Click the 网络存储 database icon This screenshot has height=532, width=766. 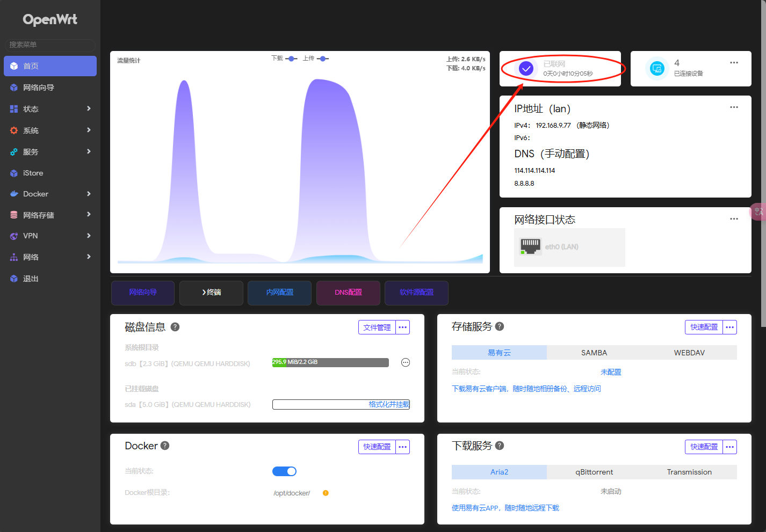14,215
